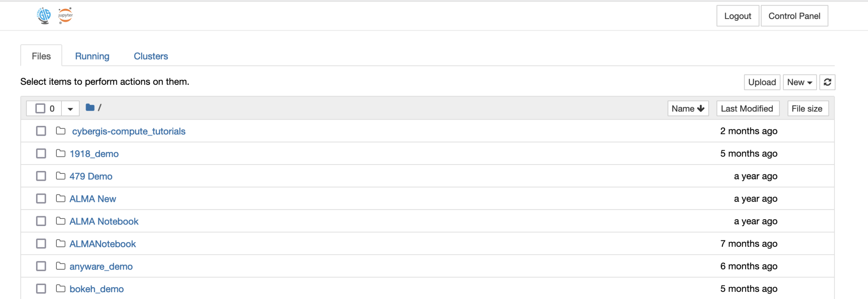This screenshot has width=868, height=299.
Task: Click the Jupyter logo in the header
Action: pos(65,15)
